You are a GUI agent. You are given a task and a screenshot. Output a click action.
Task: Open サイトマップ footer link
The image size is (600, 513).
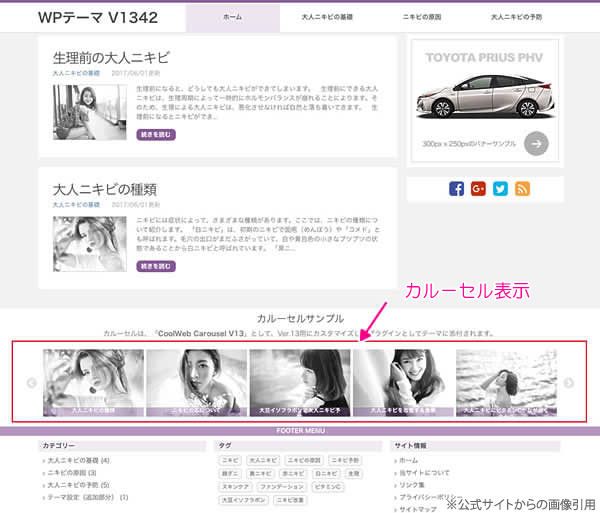418,509
